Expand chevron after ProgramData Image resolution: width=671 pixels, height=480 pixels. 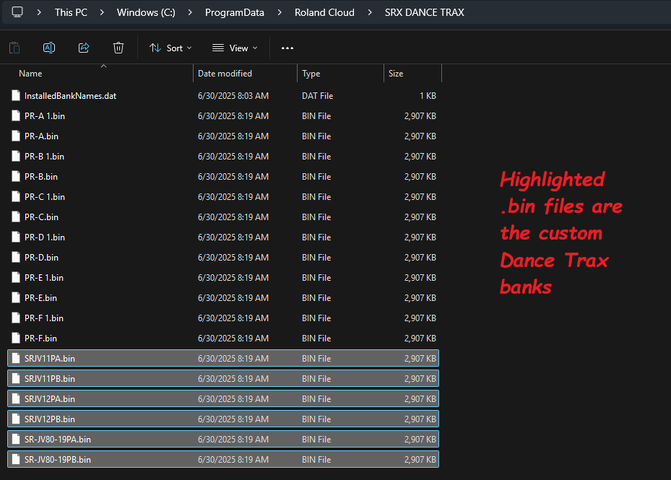279,12
